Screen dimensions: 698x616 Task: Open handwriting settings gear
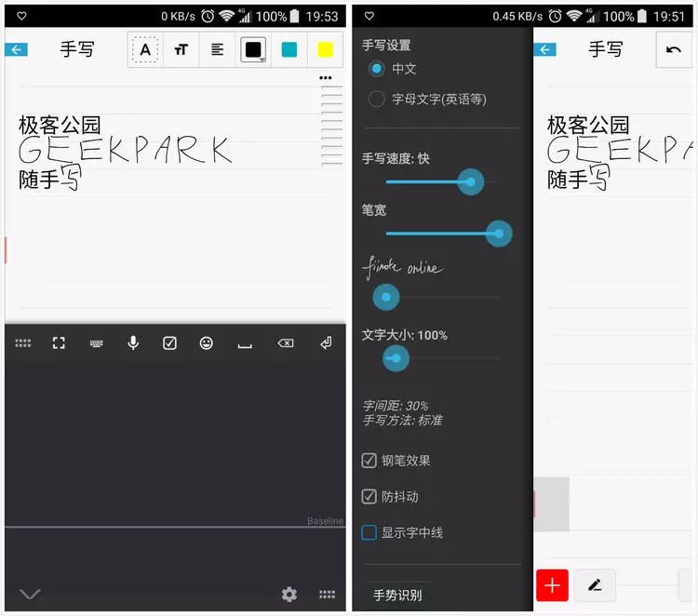pyautogui.click(x=289, y=595)
